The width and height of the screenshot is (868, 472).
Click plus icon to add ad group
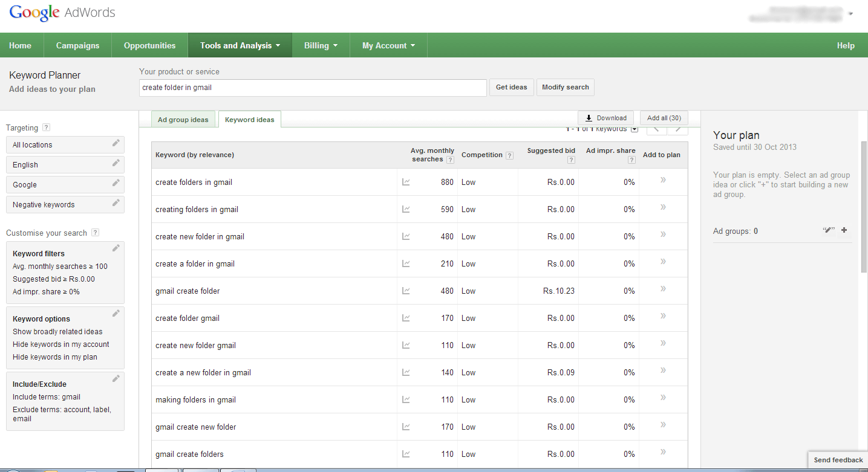[844, 230]
